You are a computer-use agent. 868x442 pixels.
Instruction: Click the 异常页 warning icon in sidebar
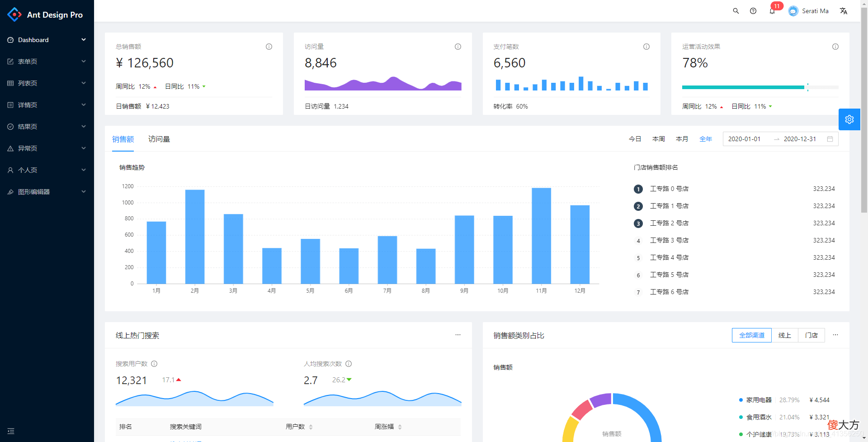(x=10, y=148)
